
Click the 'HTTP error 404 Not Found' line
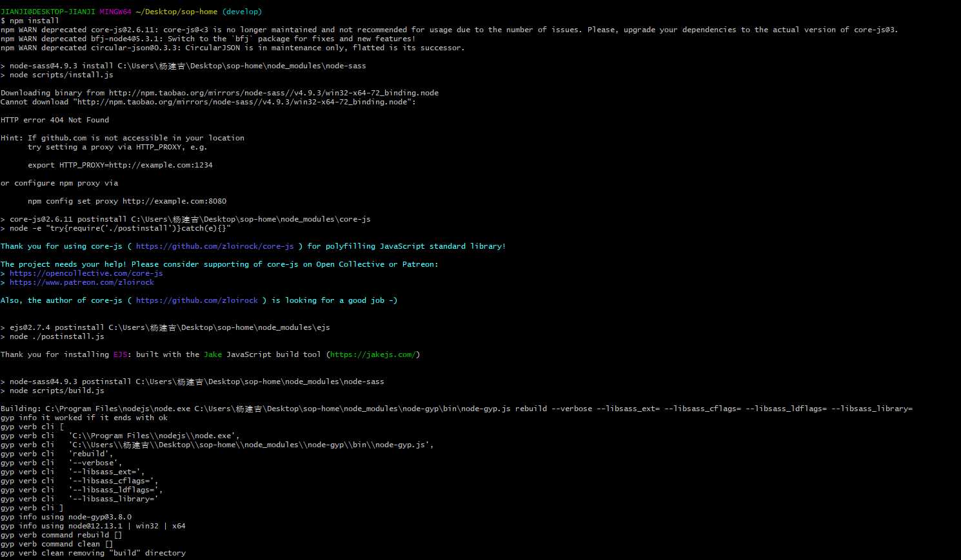[x=55, y=120]
